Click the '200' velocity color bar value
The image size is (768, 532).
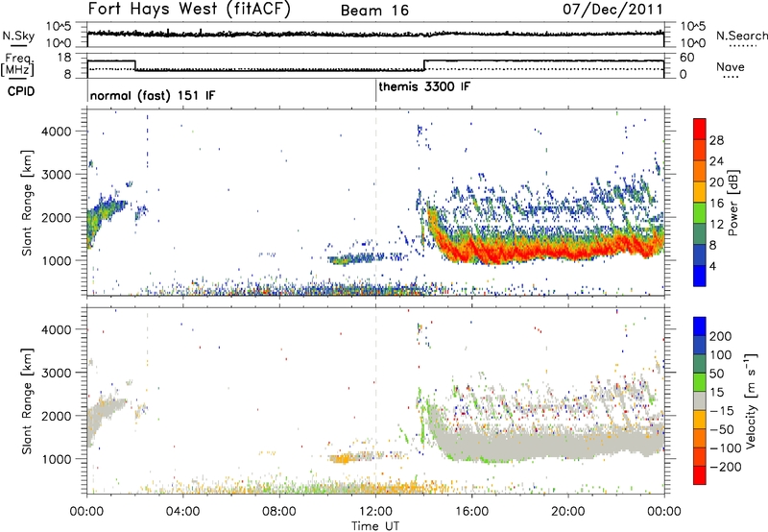pos(721,336)
